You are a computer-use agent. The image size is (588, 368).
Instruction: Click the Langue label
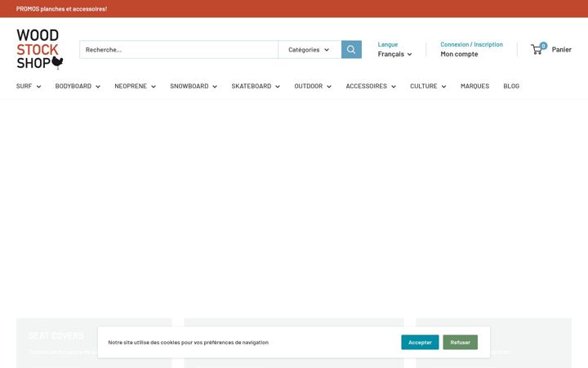pyautogui.click(x=387, y=44)
